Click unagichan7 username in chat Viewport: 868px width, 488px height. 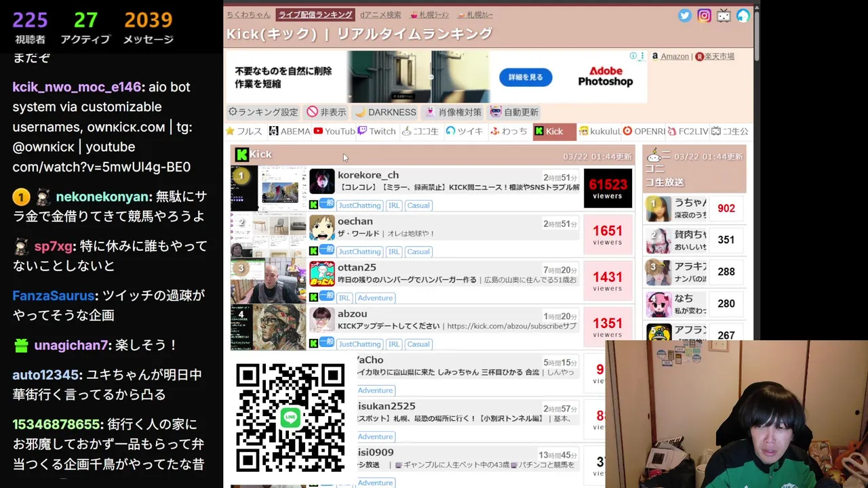[71, 345]
